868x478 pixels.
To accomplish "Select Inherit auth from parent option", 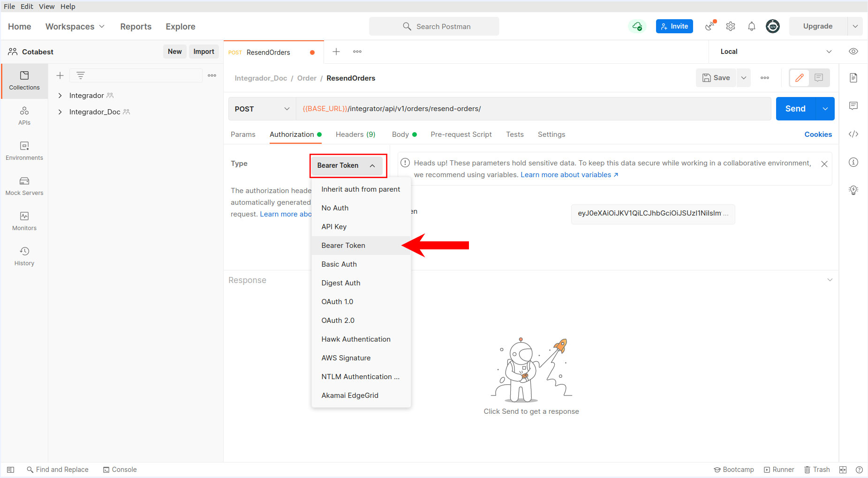I will point(361,189).
